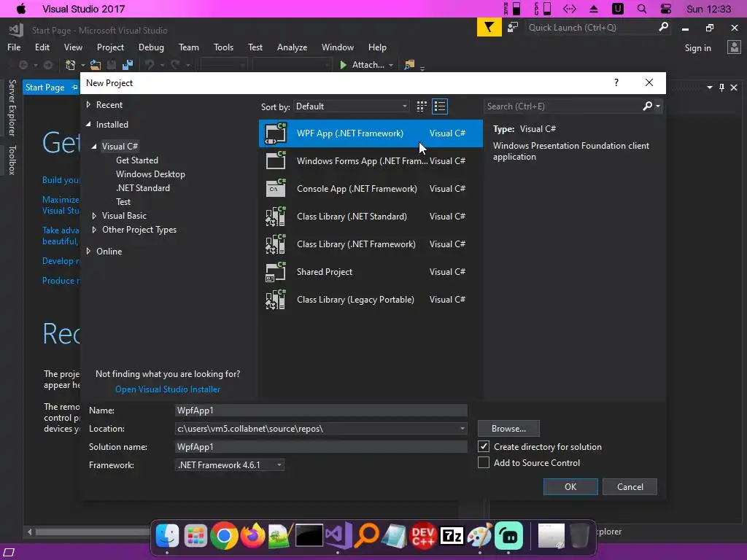
Task: Click the project Name input field
Action: click(x=321, y=411)
